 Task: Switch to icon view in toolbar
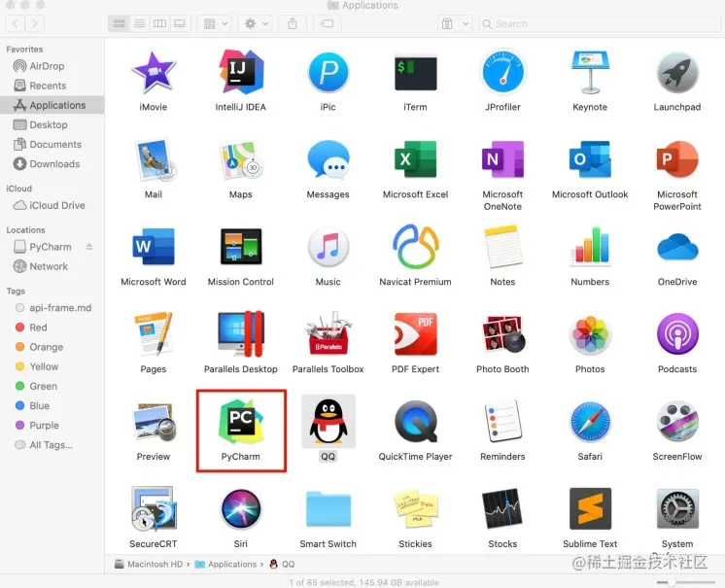(119, 23)
